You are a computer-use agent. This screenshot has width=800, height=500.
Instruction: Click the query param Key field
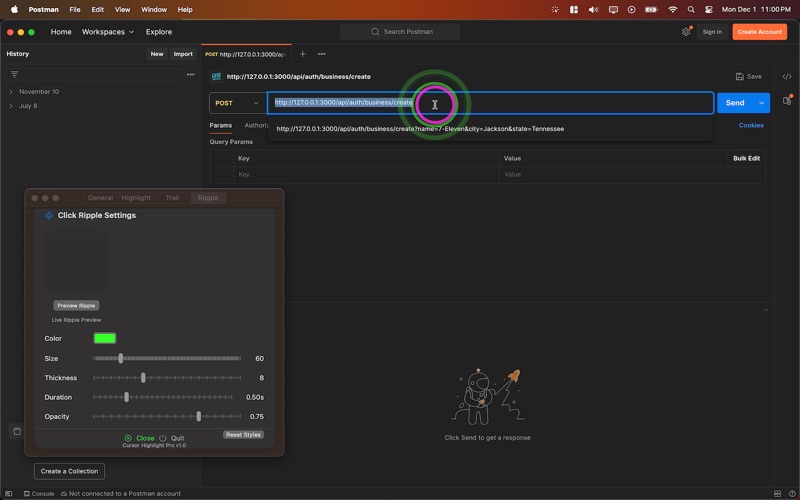[x=366, y=174]
